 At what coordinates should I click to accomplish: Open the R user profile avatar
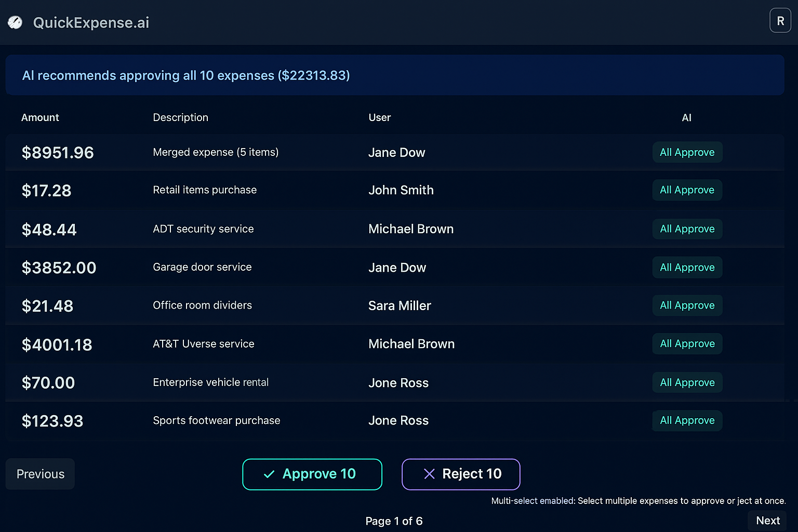(x=780, y=20)
